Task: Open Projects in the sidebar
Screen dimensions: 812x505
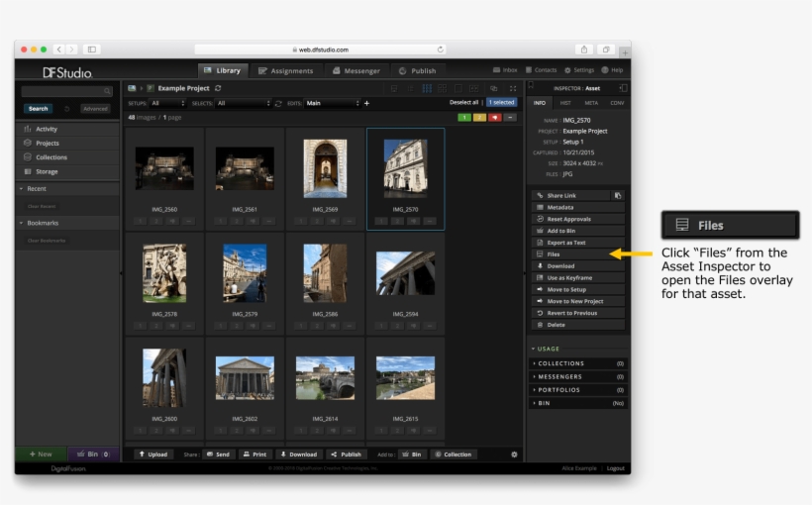Action: pyautogui.click(x=67, y=143)
